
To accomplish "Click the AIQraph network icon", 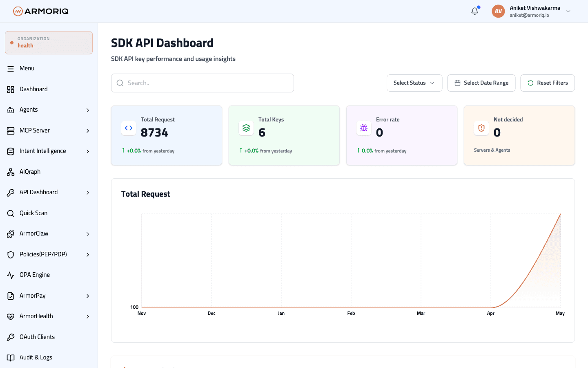I will click(11, 172).
